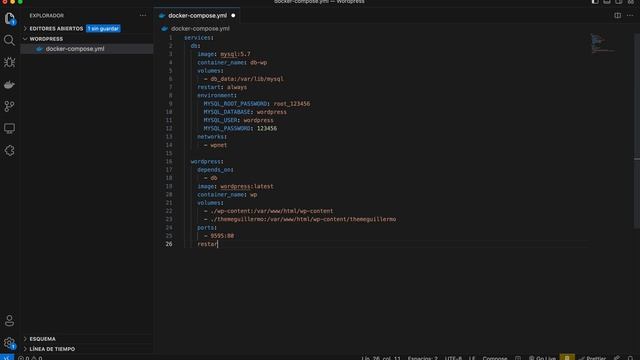
Task: Click the EXPLORADOR panel title
Action: click(47, 16)
